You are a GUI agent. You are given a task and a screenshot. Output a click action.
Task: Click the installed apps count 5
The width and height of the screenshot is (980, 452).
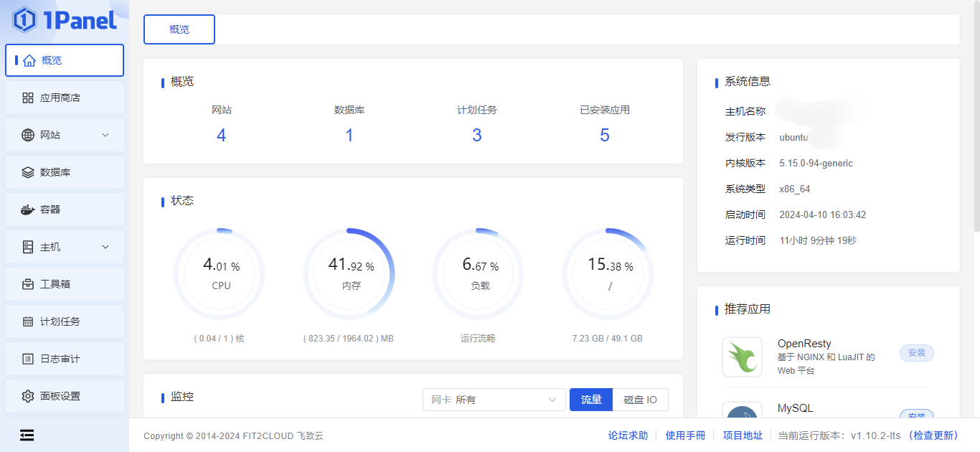coord(604,136)
